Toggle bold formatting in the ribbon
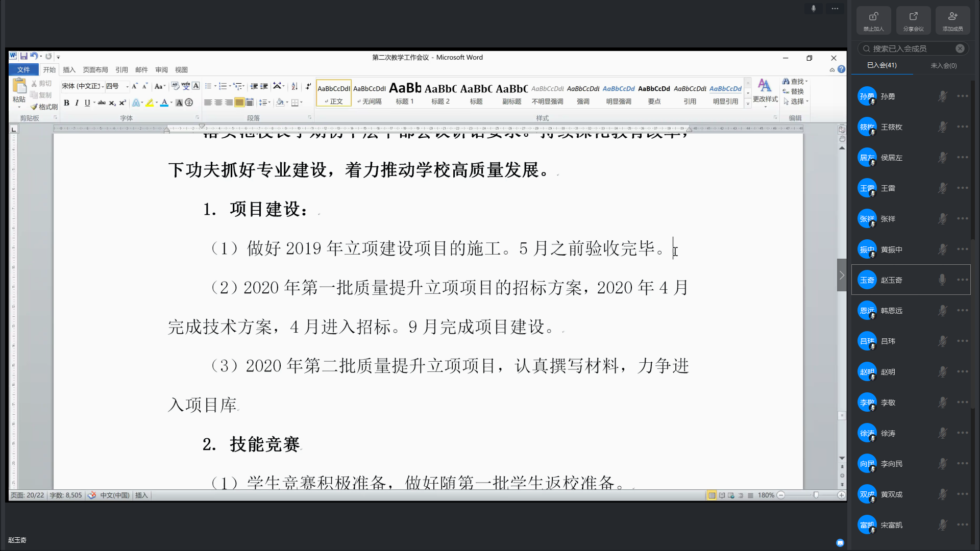This screenshot has width=980, height=551. (x=66, y=103)
